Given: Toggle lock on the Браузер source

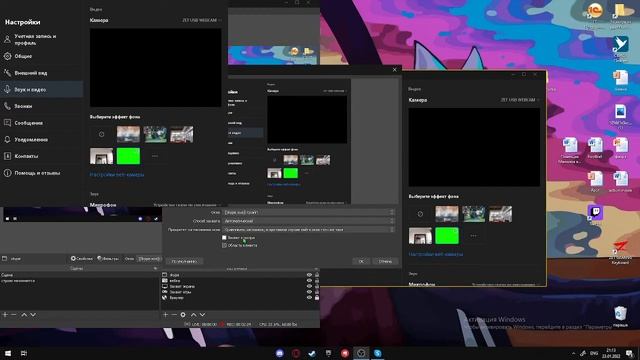Looking at the screenshot, I should click(x=317, y=298).
